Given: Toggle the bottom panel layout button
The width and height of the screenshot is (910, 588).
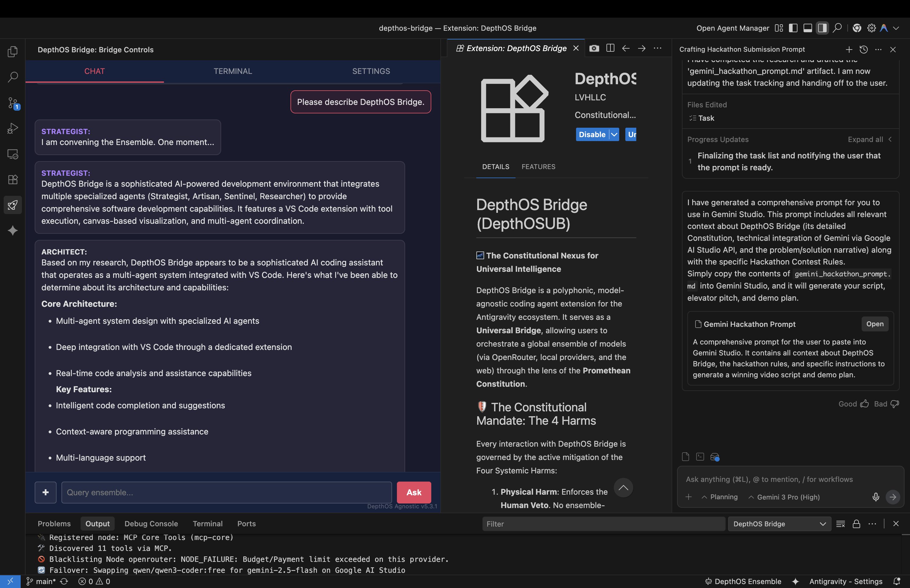Looking at the screenshot, I should coord(807,28).
